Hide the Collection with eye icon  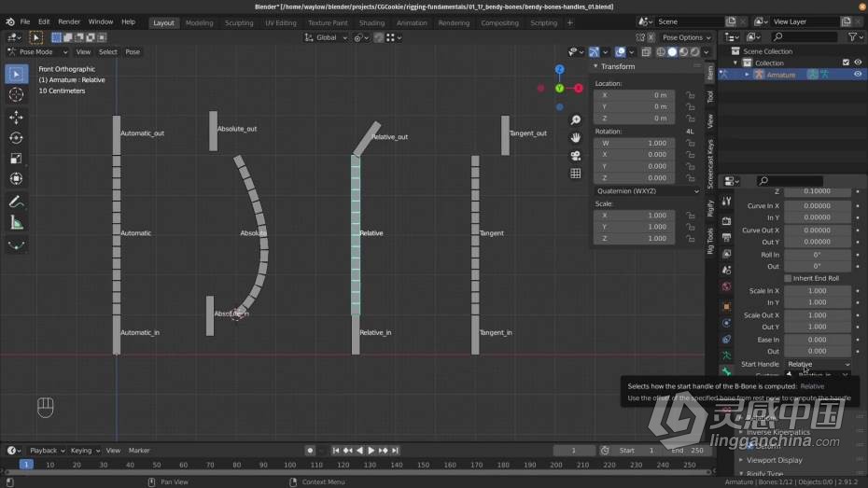pyautogui.click(x=858, y=63)
